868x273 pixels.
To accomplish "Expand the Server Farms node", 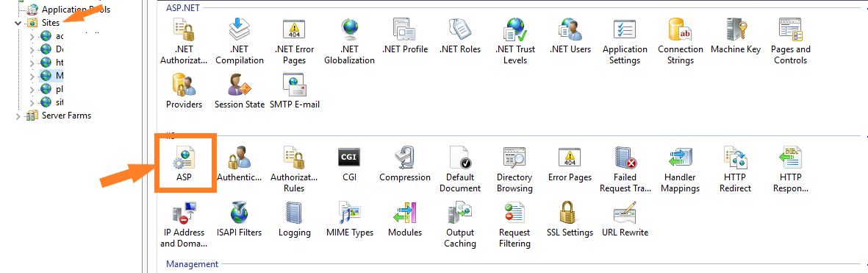I will 18,116.
